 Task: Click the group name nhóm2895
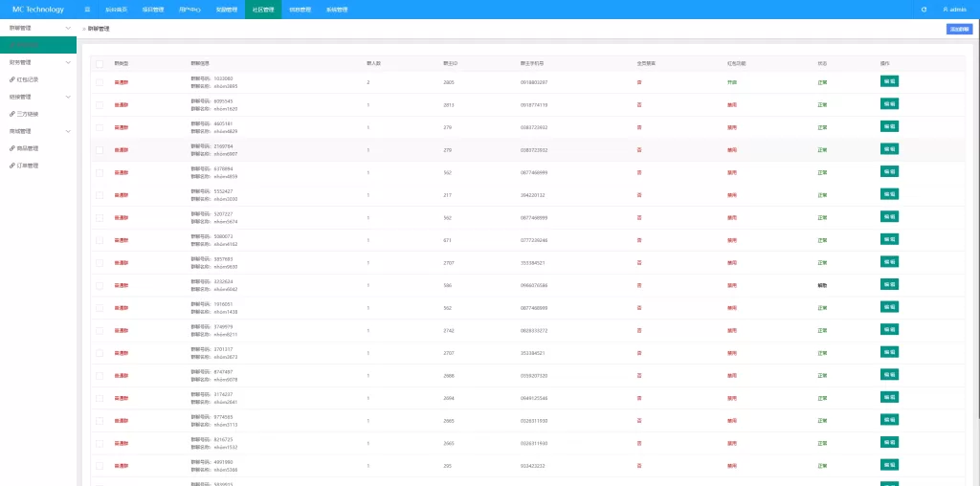(x=226, y=86)
